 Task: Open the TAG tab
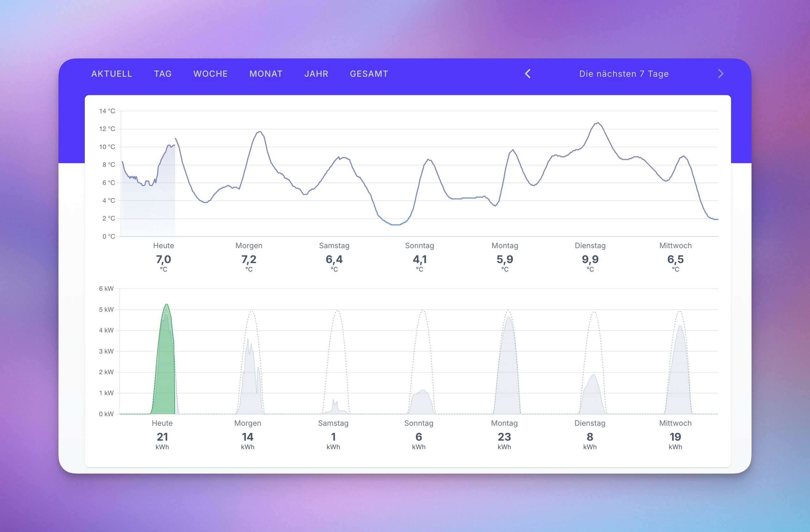coord(163,74)
